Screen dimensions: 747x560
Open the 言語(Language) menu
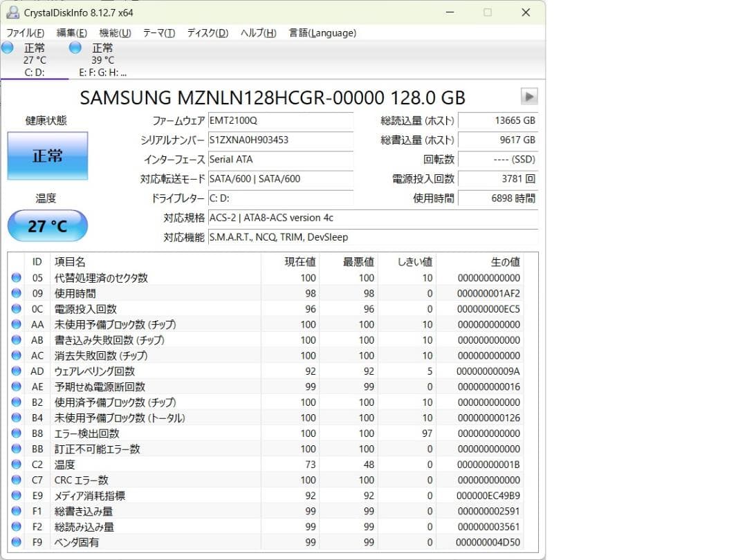[x=322, y=32]
